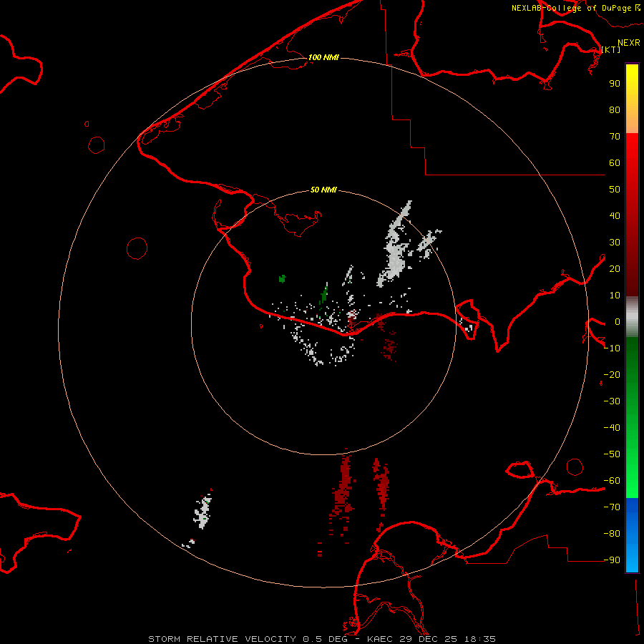Click the small green echo square west of center
The image size is (644, 644).
click(282, 279)
